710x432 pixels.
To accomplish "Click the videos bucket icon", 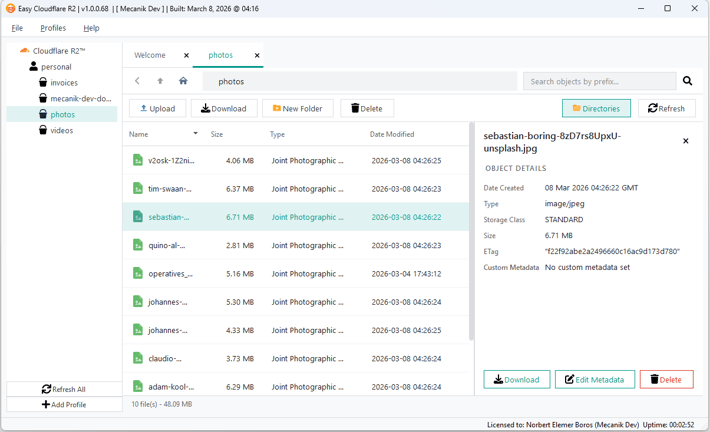I will click(x=43, y=130).
